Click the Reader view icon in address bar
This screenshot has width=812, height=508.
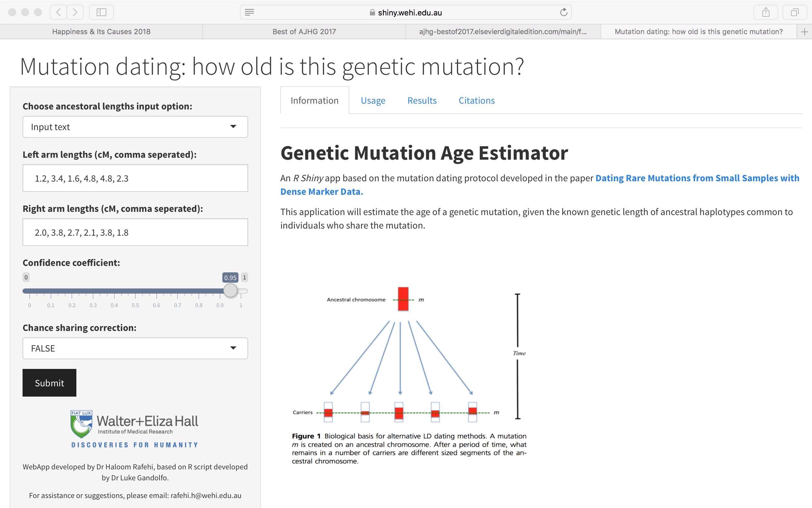click(249, 13)
